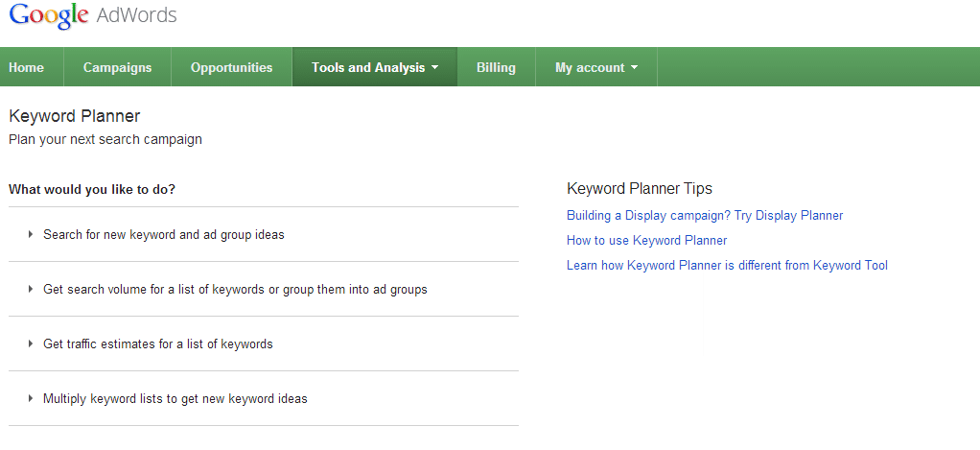
Task: Expand triangle beside Get traffic estimates option
Action: tap(30, 343)
